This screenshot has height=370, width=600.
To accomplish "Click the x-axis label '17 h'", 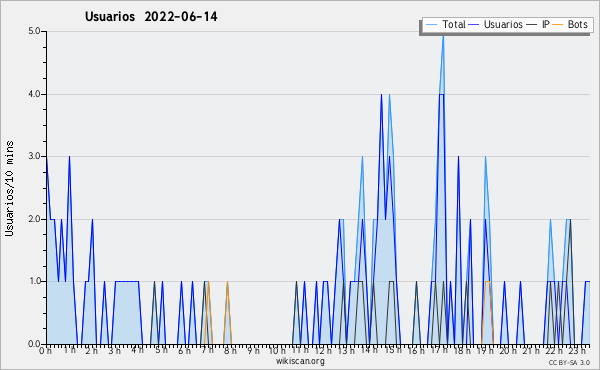I will tap(439, 350).
